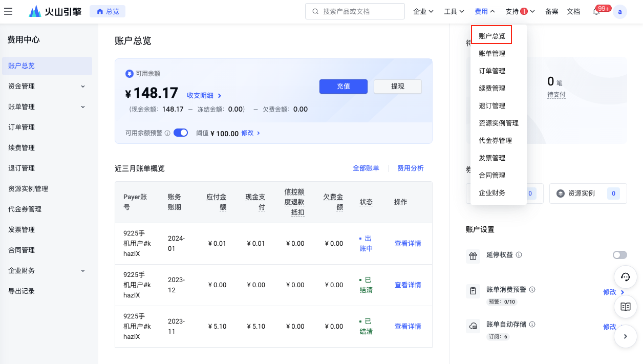
Task: Click the floating documentation book icon
Action: click(625, 307)
